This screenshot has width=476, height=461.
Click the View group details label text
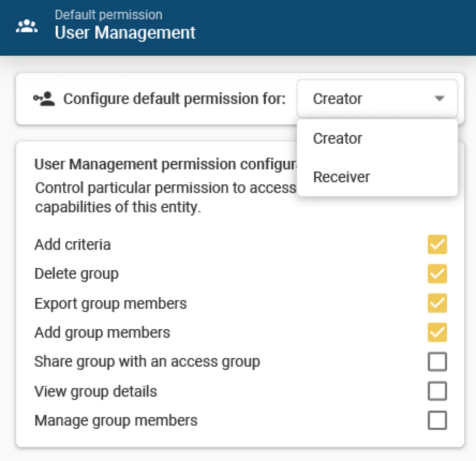[96, 391]
